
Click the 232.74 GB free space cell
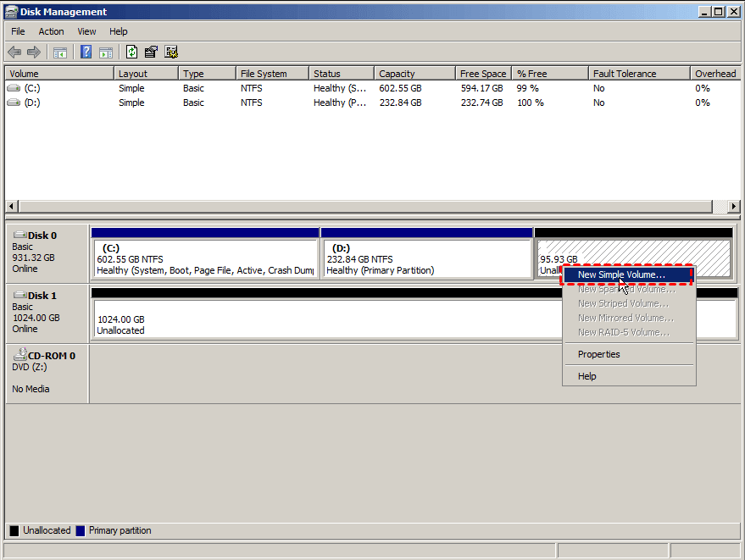tap(481, 103)
